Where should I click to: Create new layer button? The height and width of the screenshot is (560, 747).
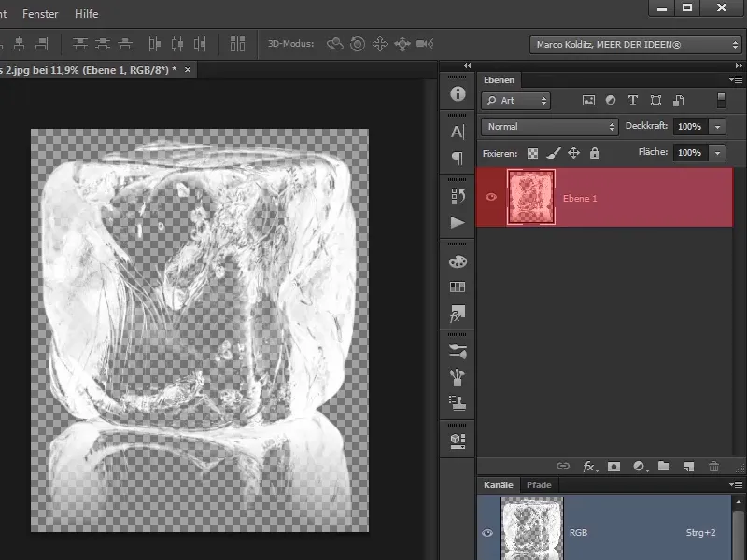[689, 467]
